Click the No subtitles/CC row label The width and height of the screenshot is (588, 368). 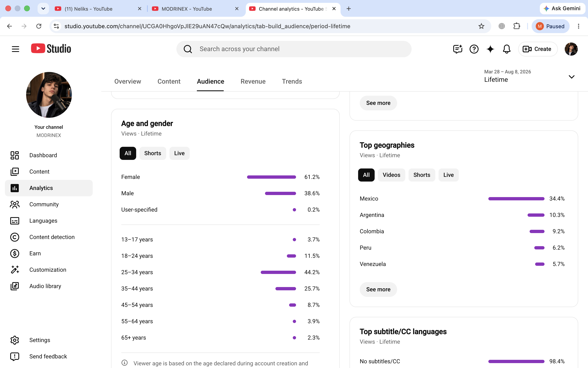pos(380,361)
